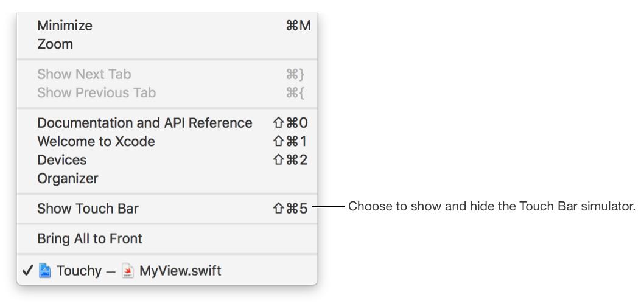This screenshot has height=306, width=644.
Task: Click the MyView.swift file name text
Action: [x=180, y=271]
